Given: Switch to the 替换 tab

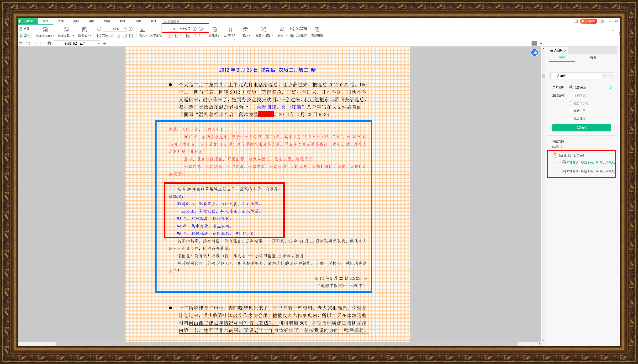Looking at the screenshot, I should coord(593,58).
